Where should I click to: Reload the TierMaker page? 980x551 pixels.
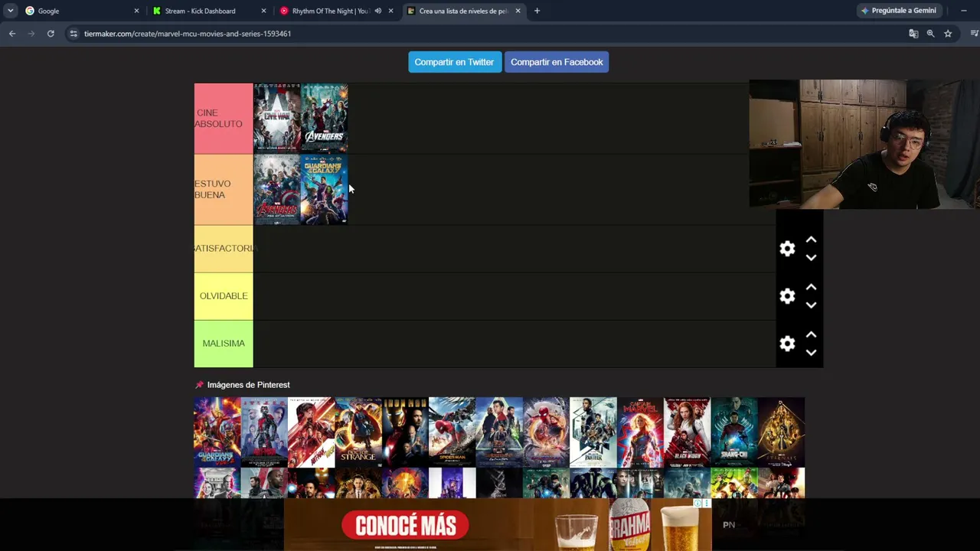tap(51, 34)
